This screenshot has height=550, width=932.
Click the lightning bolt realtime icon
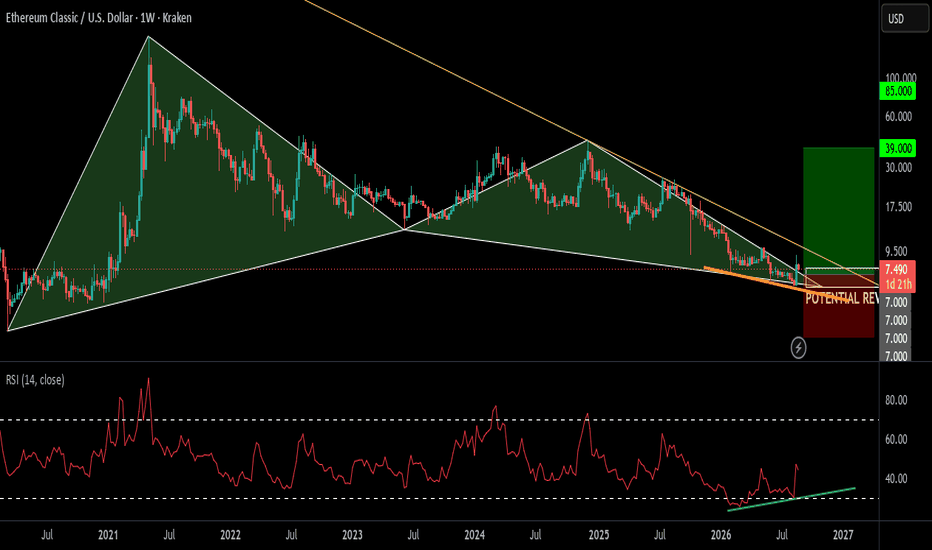(x=798, y=347)
